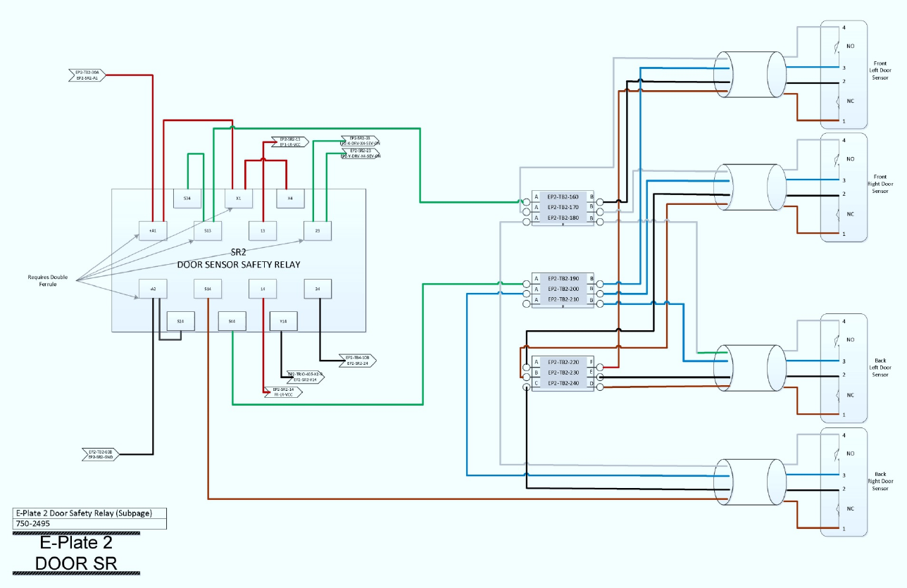Click the -A2 terminal box

(153, 289)
